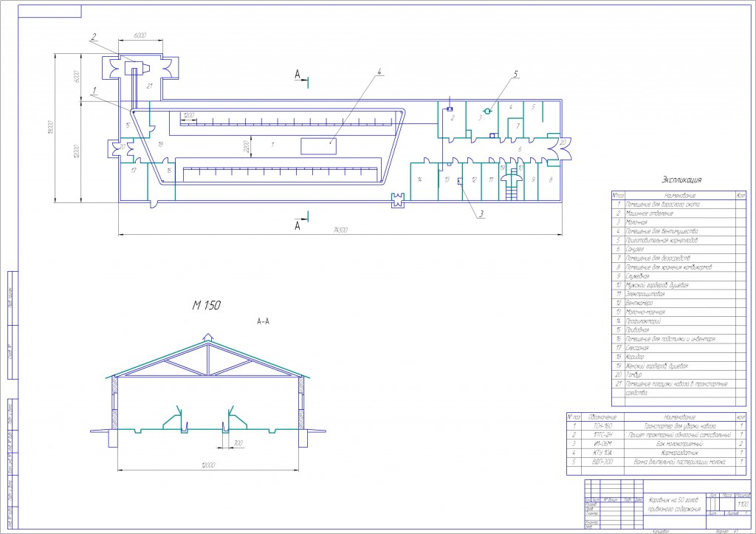Click the "Обозначение" column header
Image resolution: width=756 pixels, height=534 pixels.
pos(602,417)
